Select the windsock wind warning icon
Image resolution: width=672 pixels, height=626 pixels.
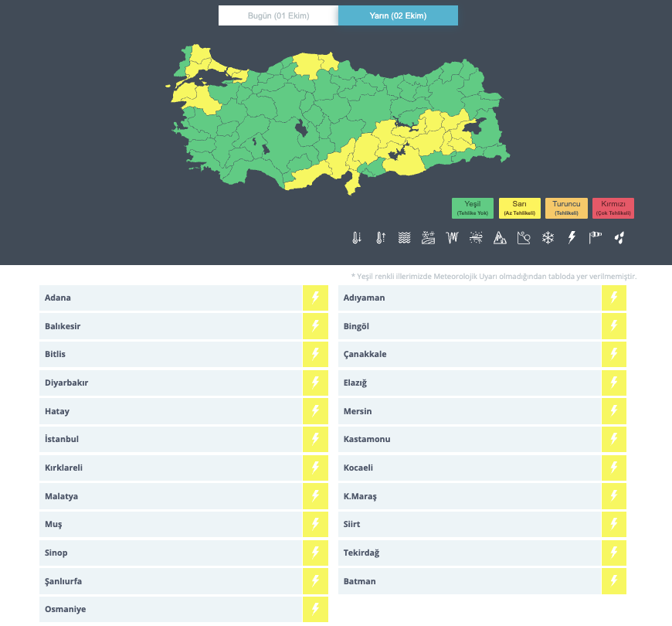(x=596, y=237)
